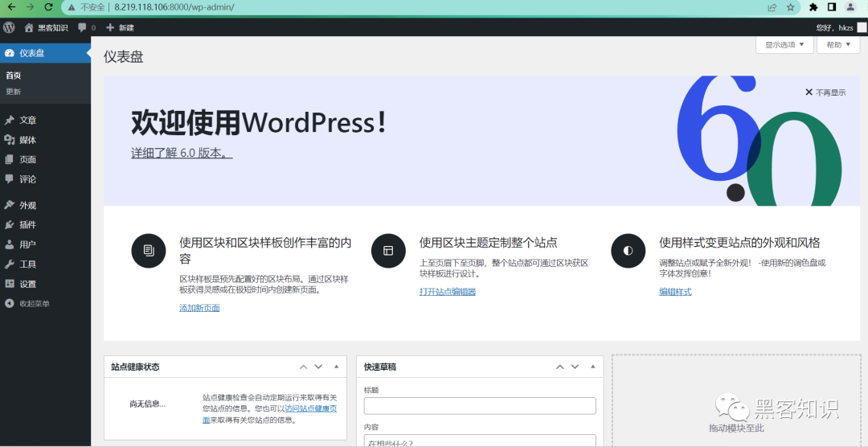Click the 页面 pages icon

tap(9, 159)
